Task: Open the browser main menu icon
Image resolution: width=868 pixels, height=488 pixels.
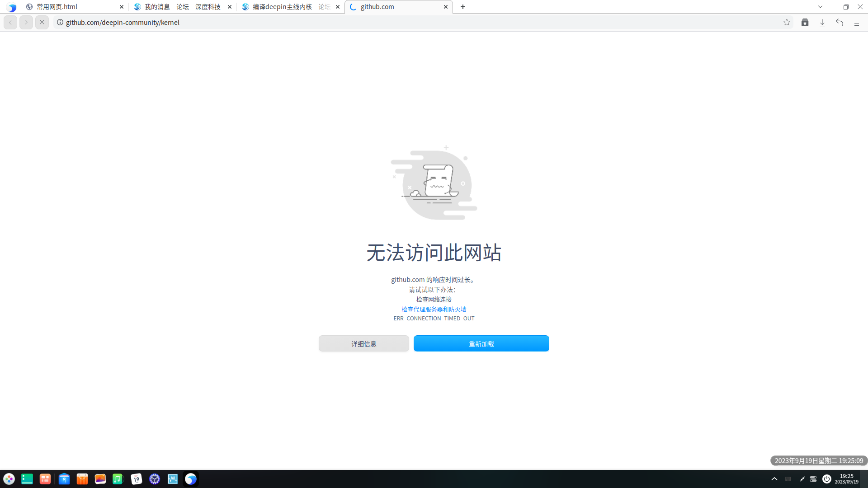Action: 857,22
